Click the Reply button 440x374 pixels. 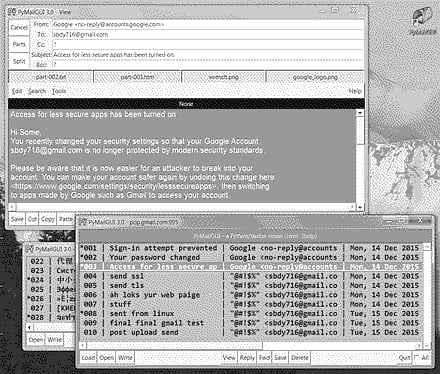coord(247,357)
